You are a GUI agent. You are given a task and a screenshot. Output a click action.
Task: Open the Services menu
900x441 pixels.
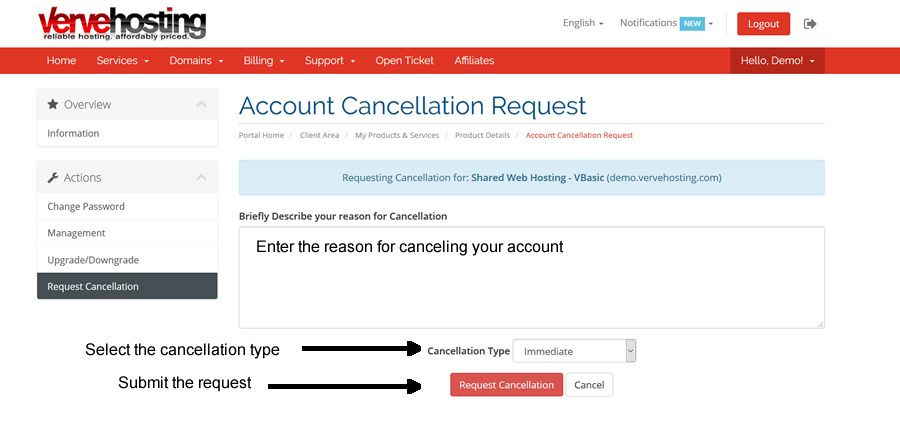tap(123, 60)
